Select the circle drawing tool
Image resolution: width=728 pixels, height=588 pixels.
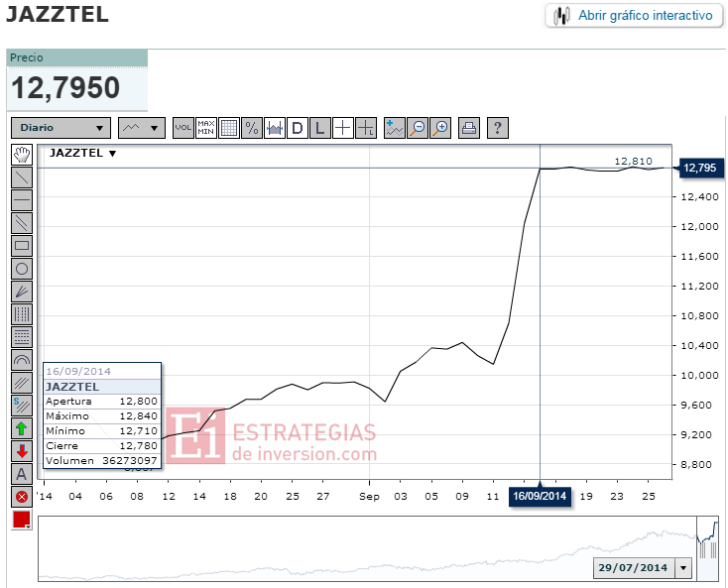(22, 269)
